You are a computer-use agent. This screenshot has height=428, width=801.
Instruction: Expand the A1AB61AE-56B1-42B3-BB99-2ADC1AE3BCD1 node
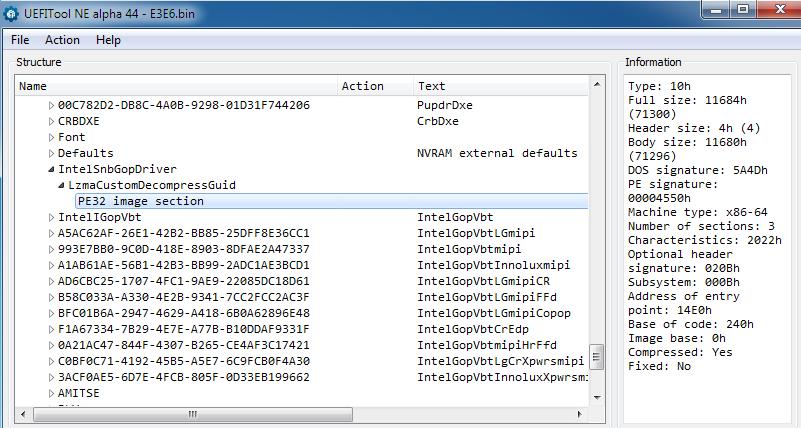tap(51, 265)
